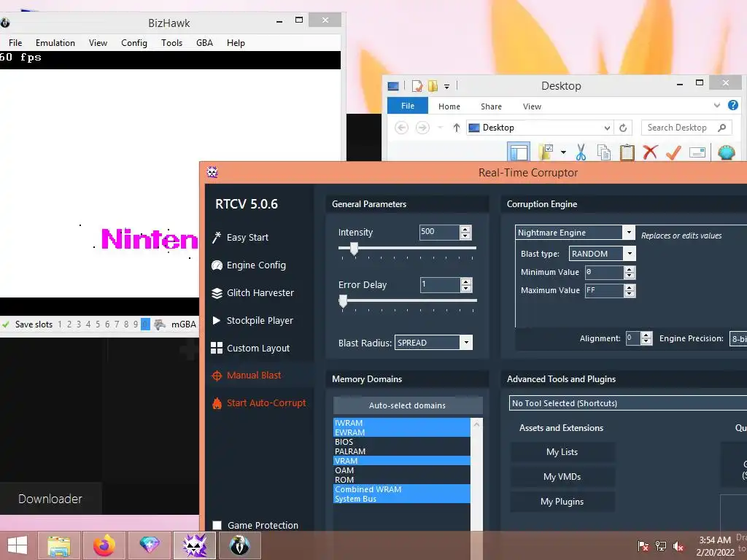Open BizHawk Tools menu

pyautogui.click(x=171, y=43)
